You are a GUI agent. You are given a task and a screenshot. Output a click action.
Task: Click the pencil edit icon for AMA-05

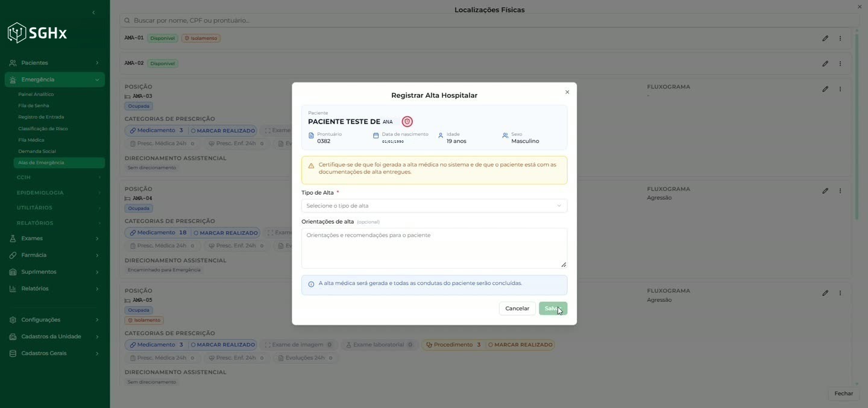pos(825,293)
